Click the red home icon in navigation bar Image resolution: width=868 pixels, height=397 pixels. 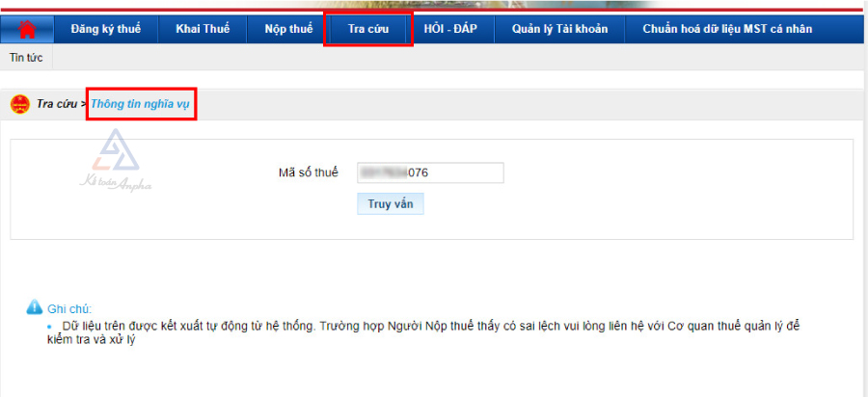(x=27, y=29)
